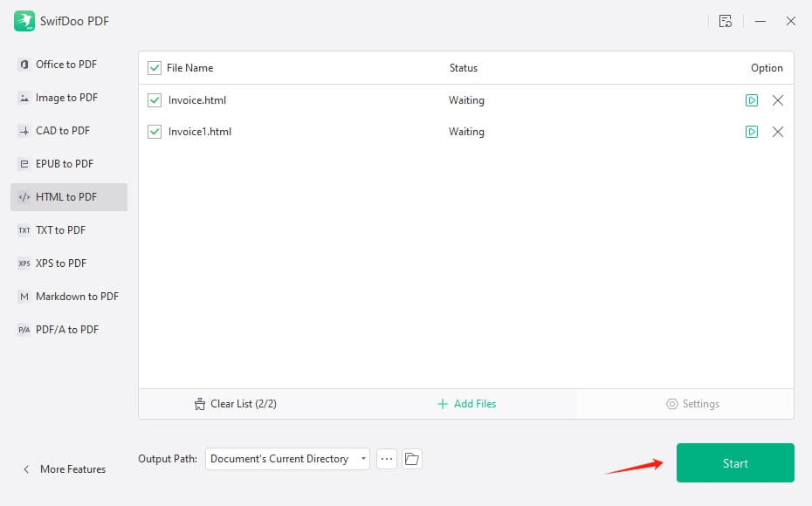The height and width of the screenshot is (506, 812).
Task: Close the SwifDoo PDF window
Action: click(x=790, y=21)
